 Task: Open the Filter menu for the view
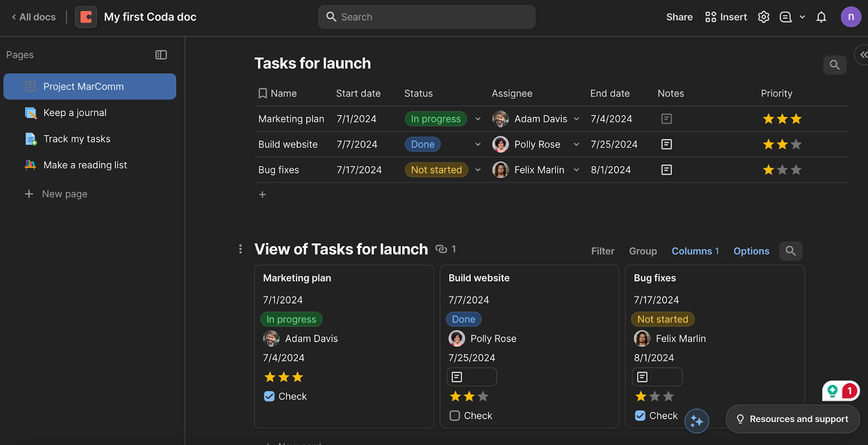(x=603, y=251)
